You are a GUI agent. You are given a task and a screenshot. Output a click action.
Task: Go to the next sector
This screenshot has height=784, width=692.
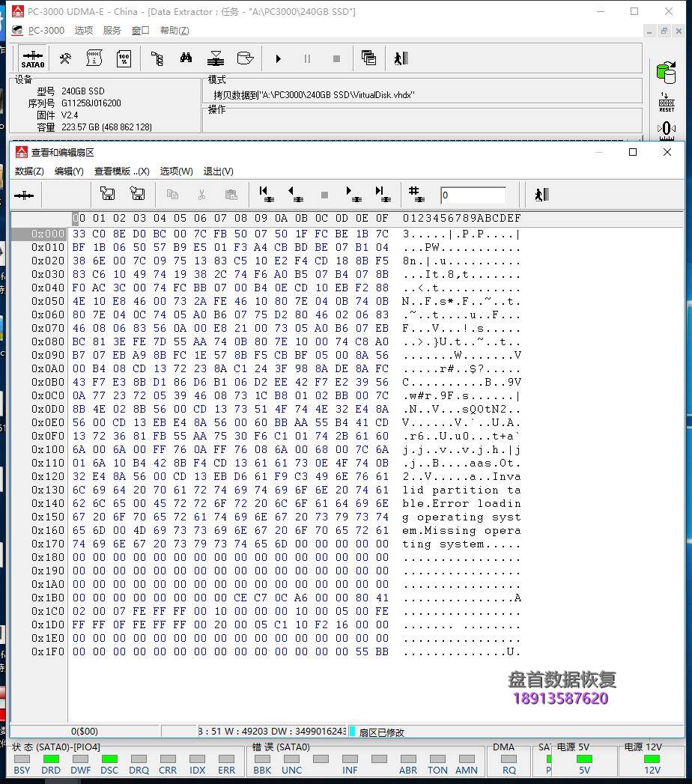click(353, 195)
